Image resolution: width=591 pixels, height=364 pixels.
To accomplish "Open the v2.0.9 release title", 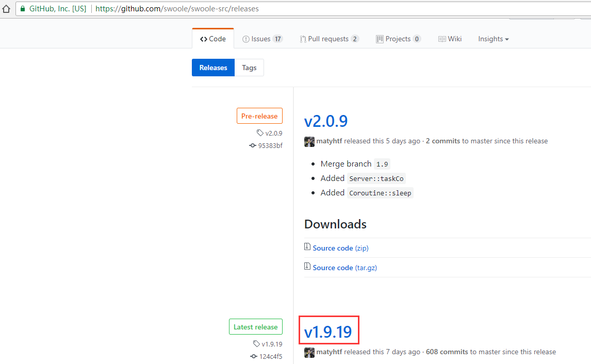I will (325, 121).
